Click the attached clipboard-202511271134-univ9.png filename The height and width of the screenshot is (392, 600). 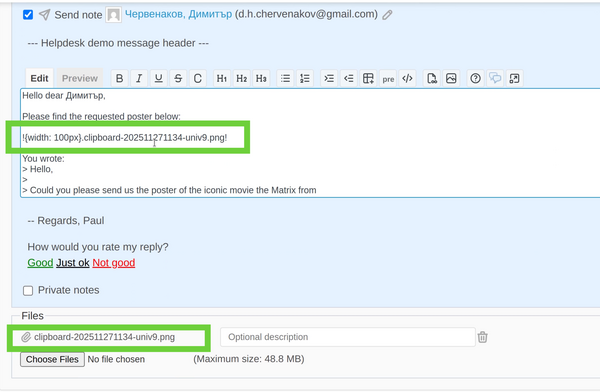coord(104,337)
